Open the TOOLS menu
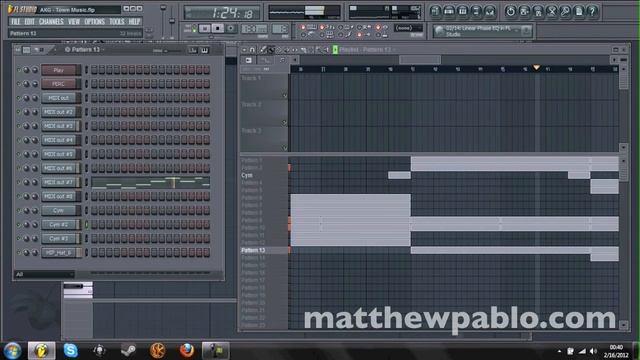The height and width of the screenshot is (360, 640). 117,22
